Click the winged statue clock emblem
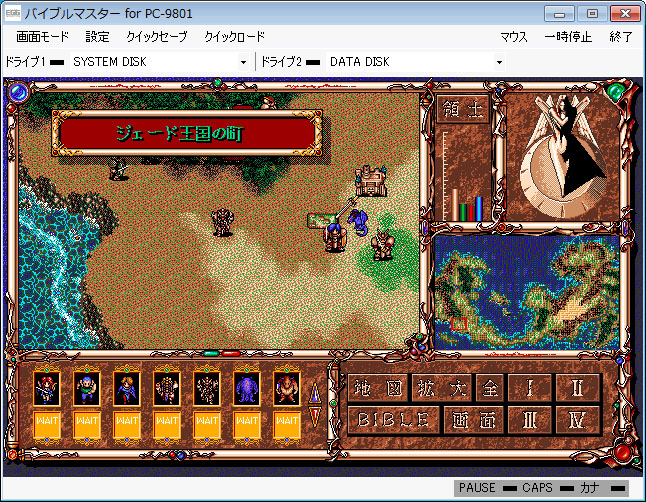The image size is (646, 502). tap(564, 156)
